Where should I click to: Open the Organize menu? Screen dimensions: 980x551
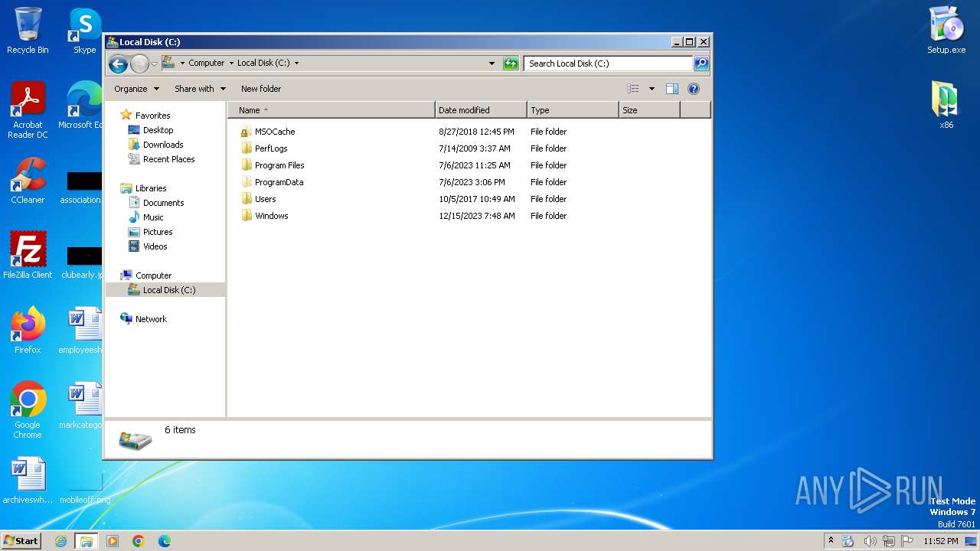[x=136, y=89]
